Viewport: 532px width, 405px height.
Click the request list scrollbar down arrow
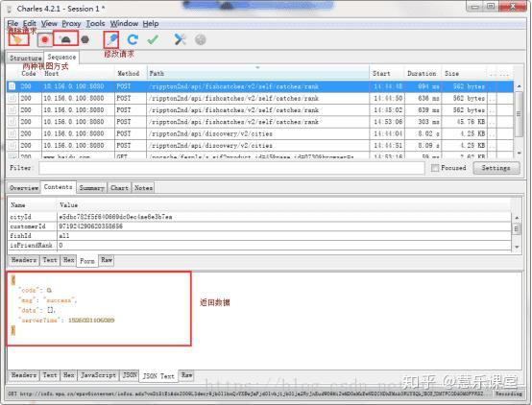click(x=519, y=154)
